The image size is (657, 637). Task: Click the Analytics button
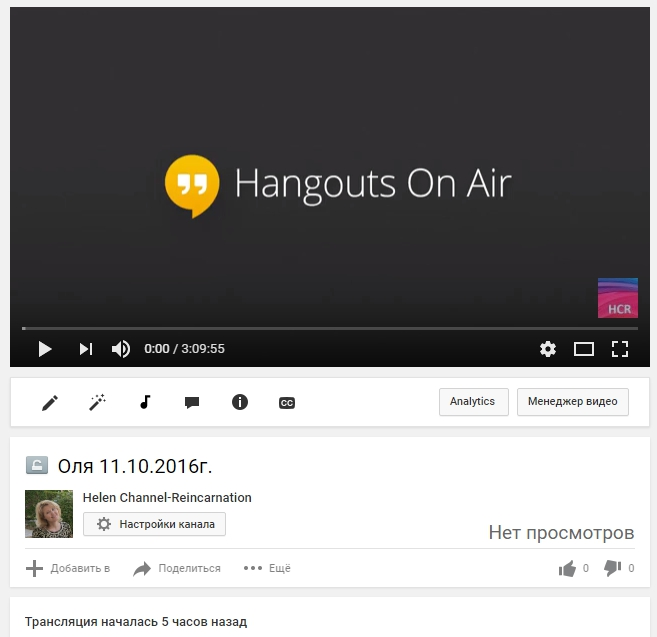473,402
